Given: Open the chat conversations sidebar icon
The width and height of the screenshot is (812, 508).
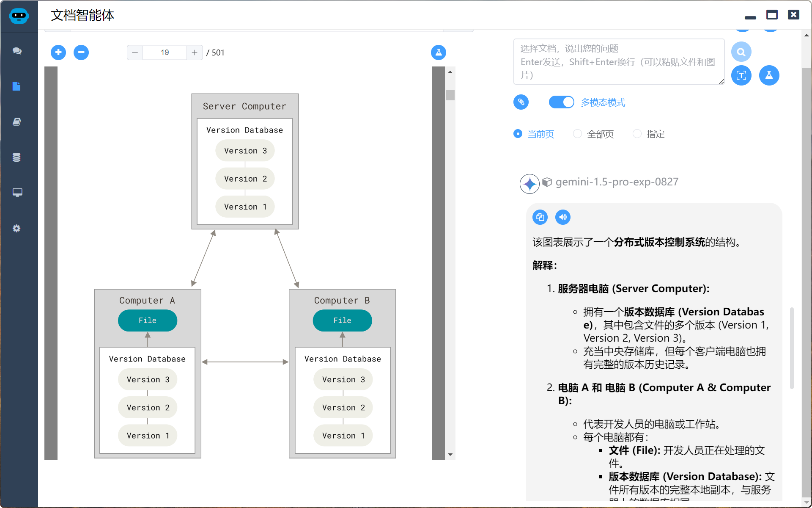Looking at the screenshot, I should [x=17, y=51].
